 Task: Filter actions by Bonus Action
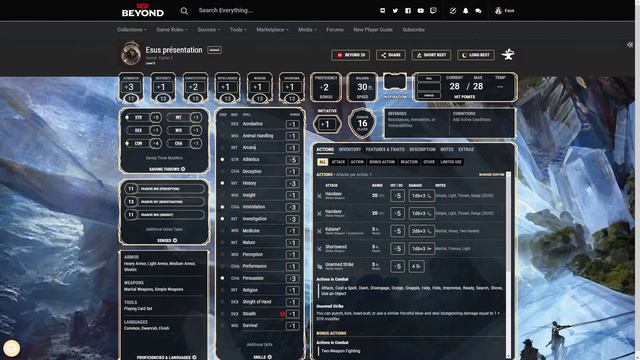point(382,162)
